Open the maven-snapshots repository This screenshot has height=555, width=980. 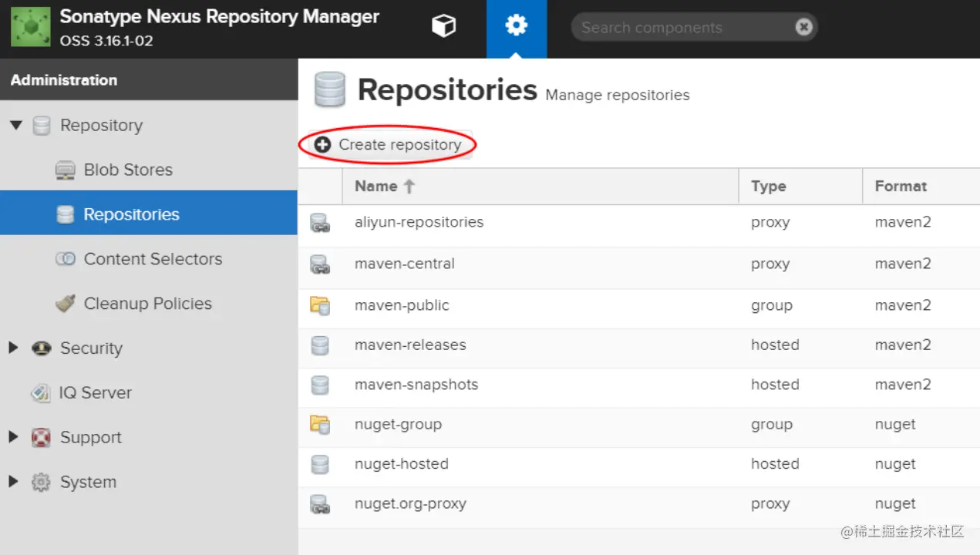tap(416, 385)
